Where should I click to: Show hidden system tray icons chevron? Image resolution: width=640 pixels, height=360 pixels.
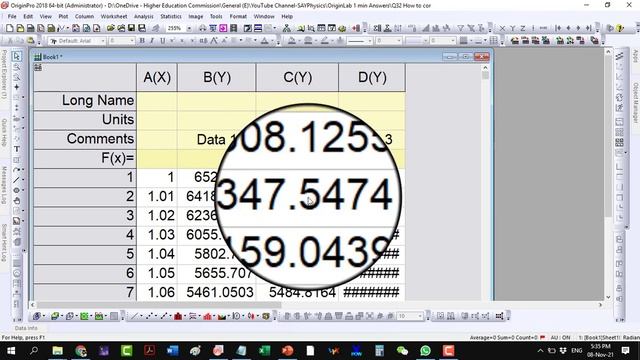click(x=540, y=351)
